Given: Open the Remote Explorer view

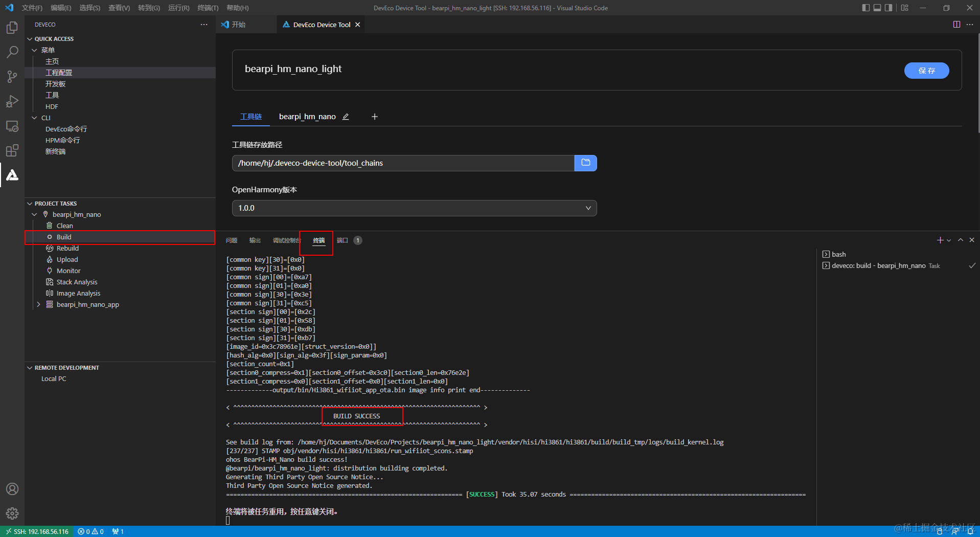Looking at the screenshot, I should point(12,126).
